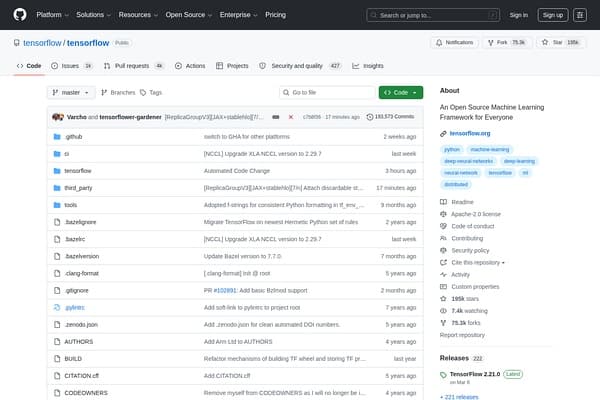Open the .zenodo.json file
The width and height of the screenshot is (600, 400).
click(81, 325)
